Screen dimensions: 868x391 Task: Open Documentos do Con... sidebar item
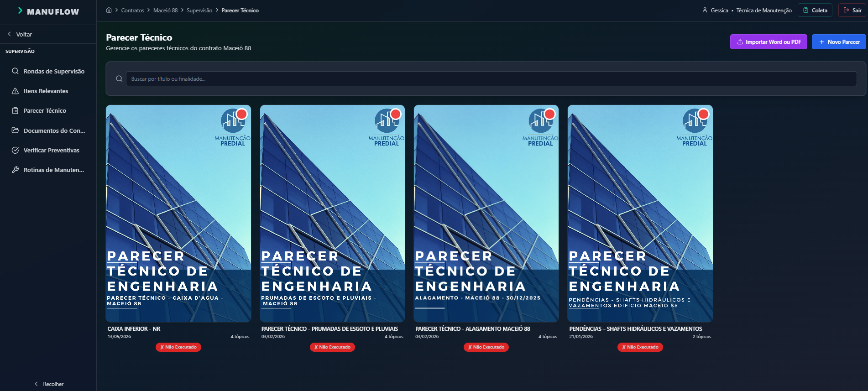coord(48,130)
